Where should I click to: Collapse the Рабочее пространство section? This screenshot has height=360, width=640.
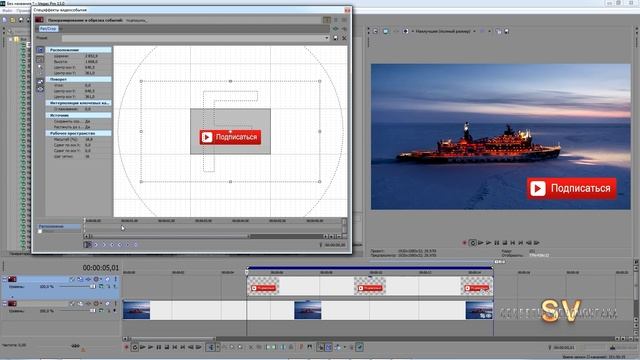[x=78, y=133]
